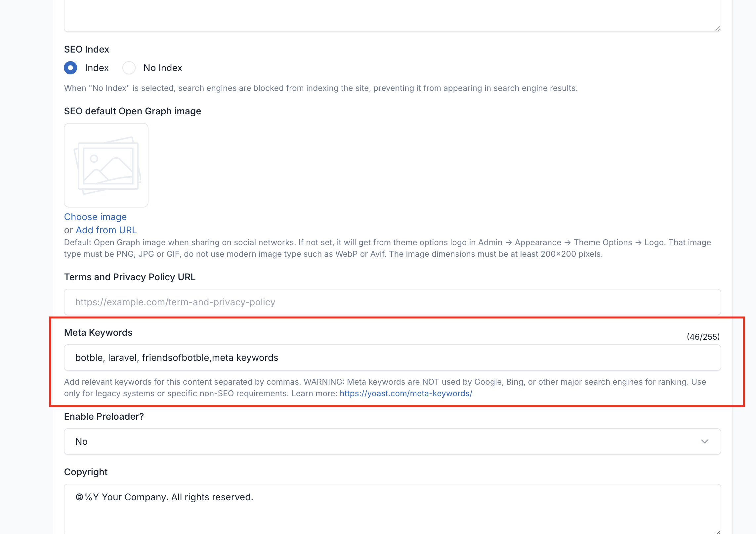The height and width of the screenshot is (534, 756).
Task: Click the Meta Keywords field label
Action: click(98, 332)
